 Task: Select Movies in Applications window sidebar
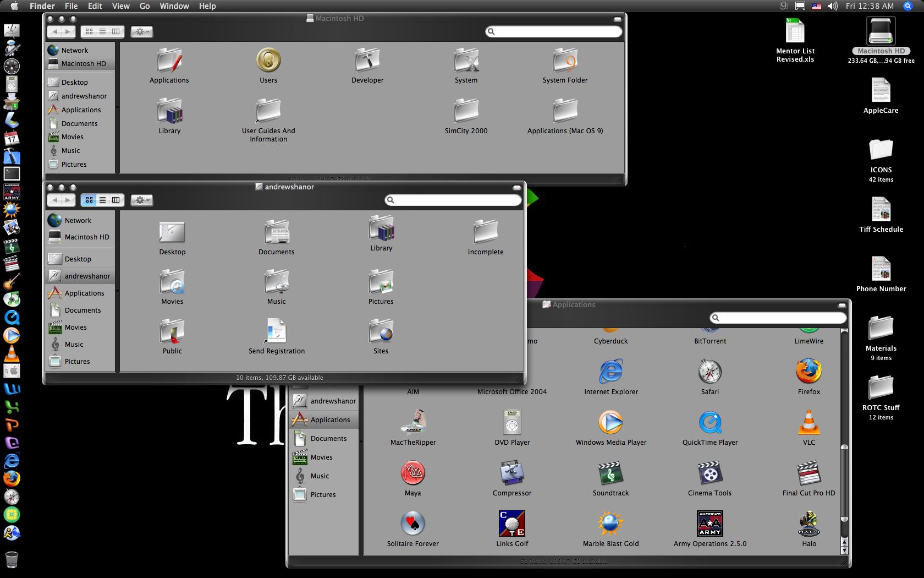click(x=324, y=457)
